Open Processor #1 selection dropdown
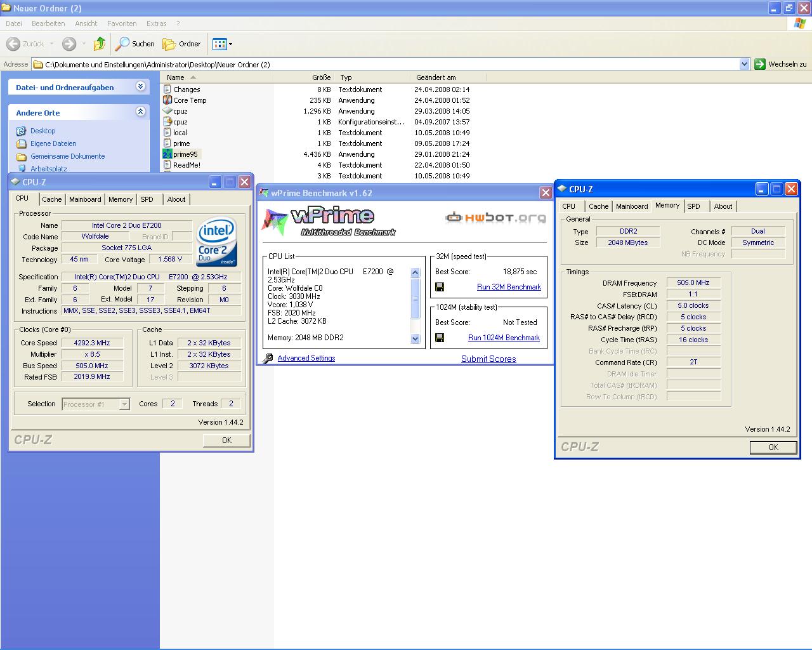Screen dimensions: 812x650 point(96,404)
